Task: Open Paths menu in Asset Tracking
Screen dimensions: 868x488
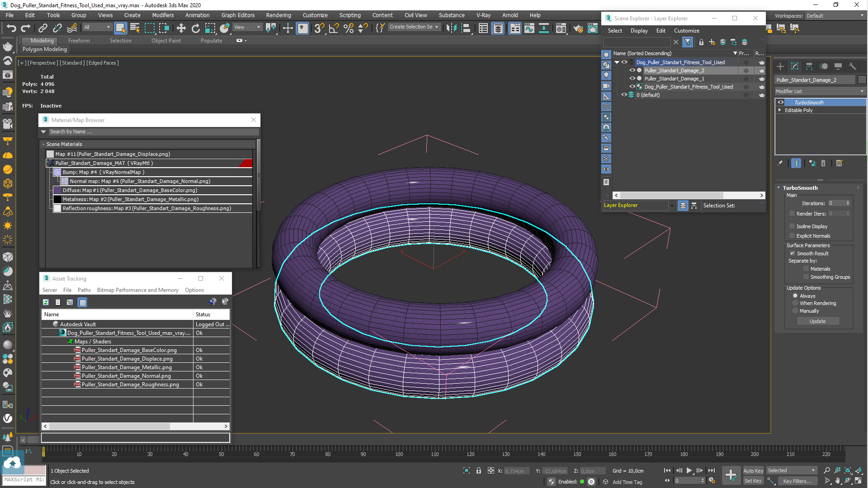Action: (x=84, y=290)
